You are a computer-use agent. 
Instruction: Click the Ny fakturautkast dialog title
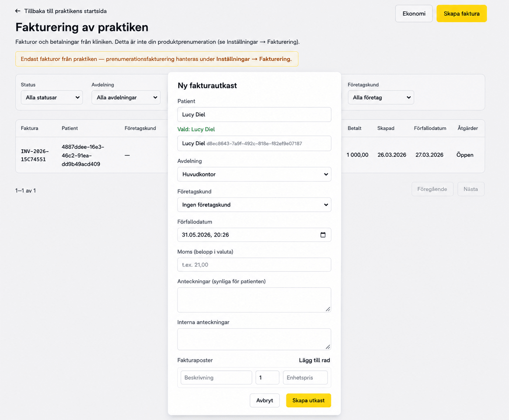[x=207, y=86]
